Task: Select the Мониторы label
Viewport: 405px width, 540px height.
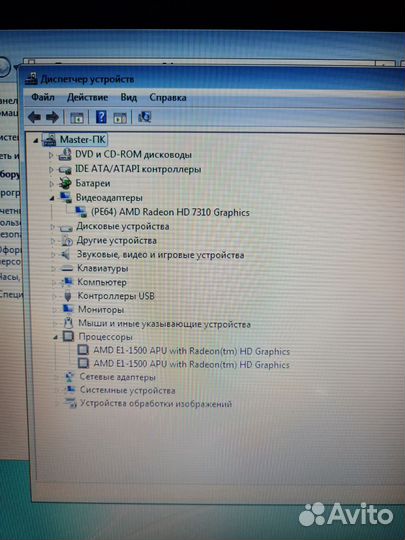Action: 101,309
